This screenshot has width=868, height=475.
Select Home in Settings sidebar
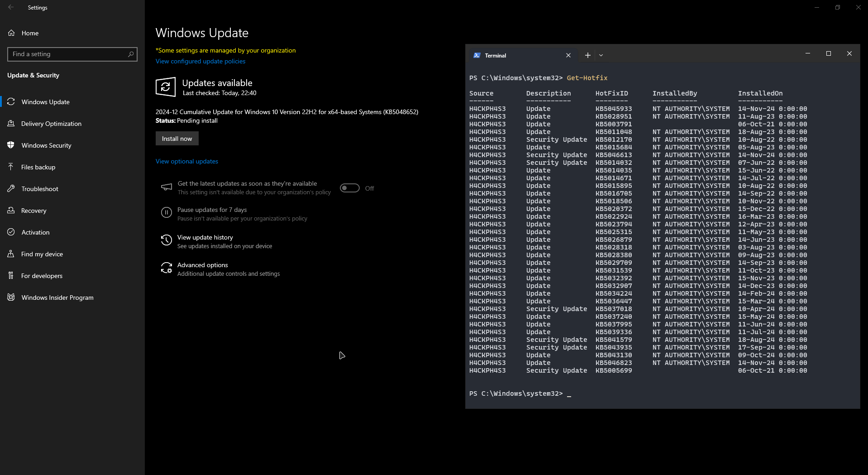30,33
